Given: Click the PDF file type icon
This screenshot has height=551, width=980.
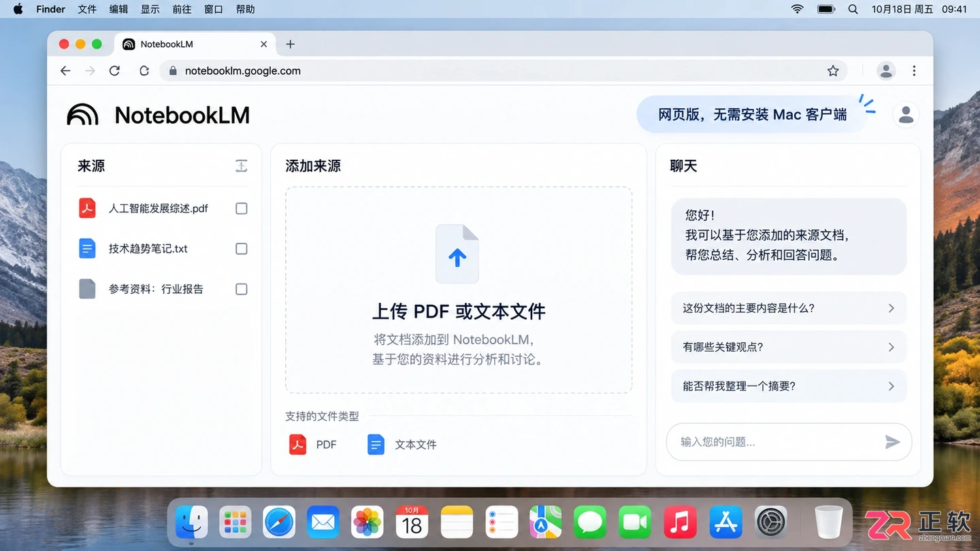Looking at the screenshot, I should tap(297, 444).
